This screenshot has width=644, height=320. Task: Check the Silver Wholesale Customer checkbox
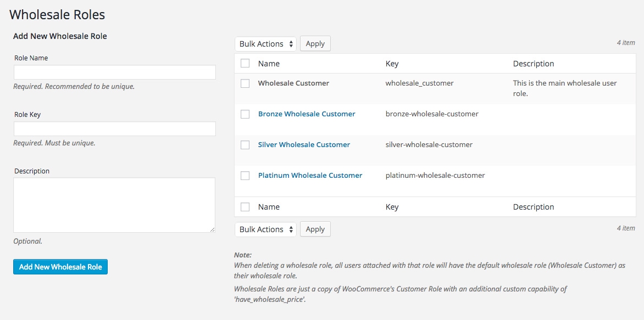pyautogui.click(x=245, y=145)
